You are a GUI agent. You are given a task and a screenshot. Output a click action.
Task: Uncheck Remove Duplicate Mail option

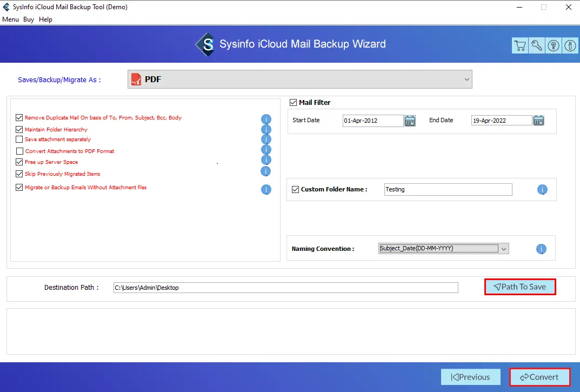[x=19, y=117]
